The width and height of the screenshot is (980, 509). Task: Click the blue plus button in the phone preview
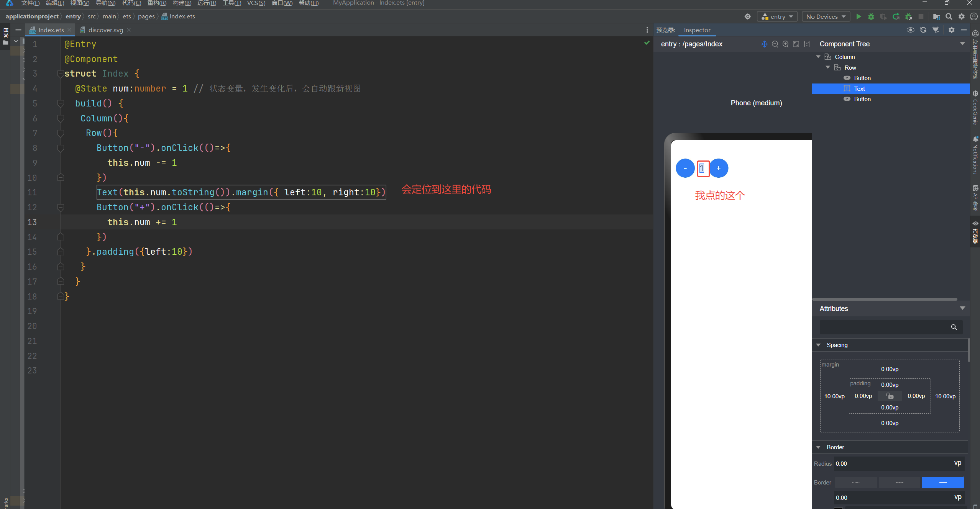tap(718, 168)
